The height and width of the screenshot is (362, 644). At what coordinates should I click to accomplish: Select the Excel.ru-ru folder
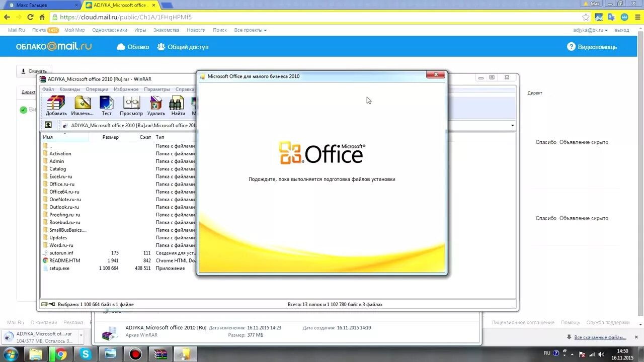coord(60,176)
